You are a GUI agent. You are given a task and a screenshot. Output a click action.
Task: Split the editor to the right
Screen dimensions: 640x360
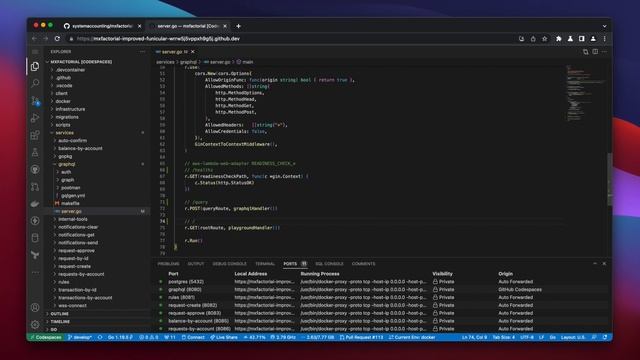tap(595, 52)
